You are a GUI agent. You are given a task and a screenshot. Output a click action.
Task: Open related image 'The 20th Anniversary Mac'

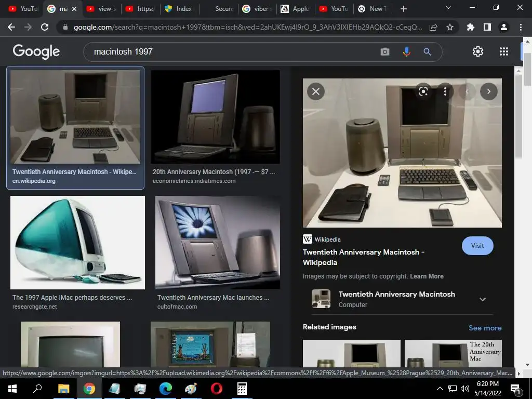point(453,353)
